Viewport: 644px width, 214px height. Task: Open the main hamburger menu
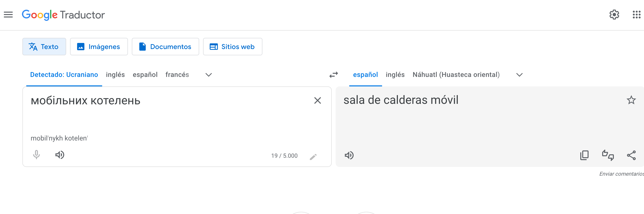click(x=8, y=15)
